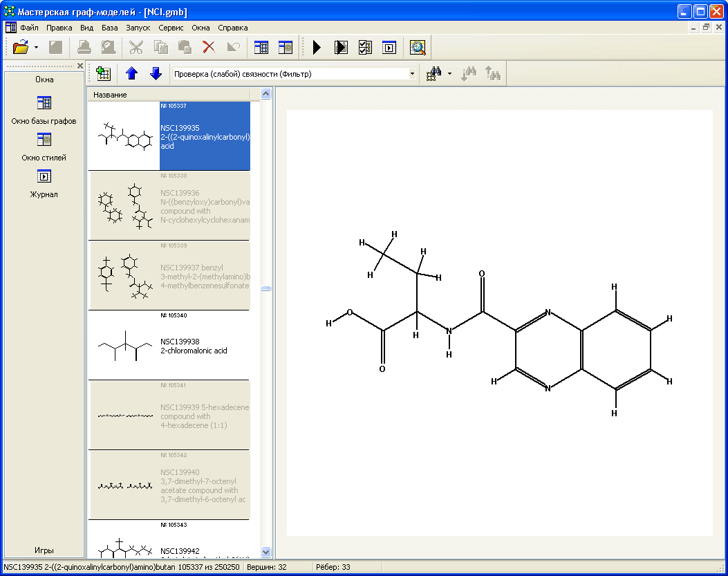Click the undo arrow icon
Image resolution: width=728 pixels, height=576 pixels.
tap(234, 47)
